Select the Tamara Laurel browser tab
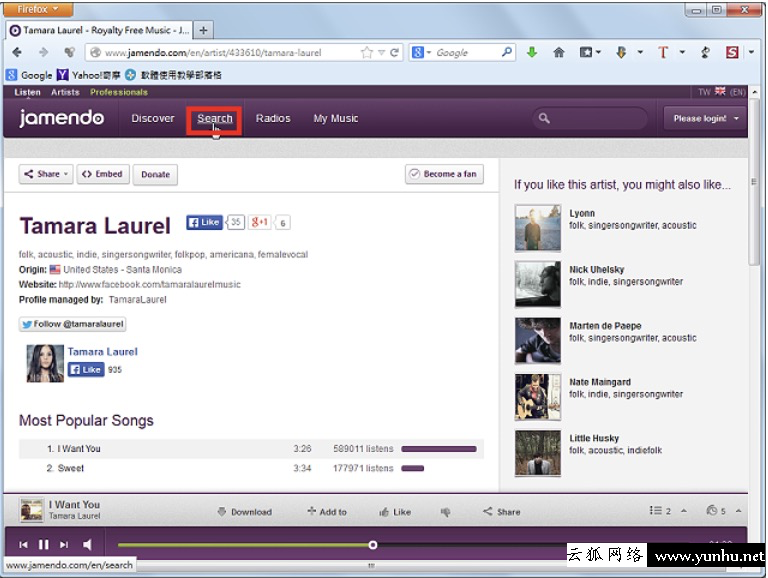Viewport: 768px width, 578px height. point(99,30)
